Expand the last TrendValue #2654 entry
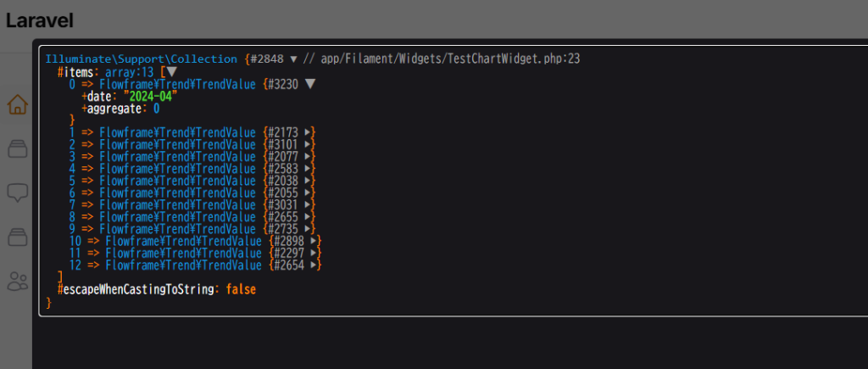 pos(316,265)
